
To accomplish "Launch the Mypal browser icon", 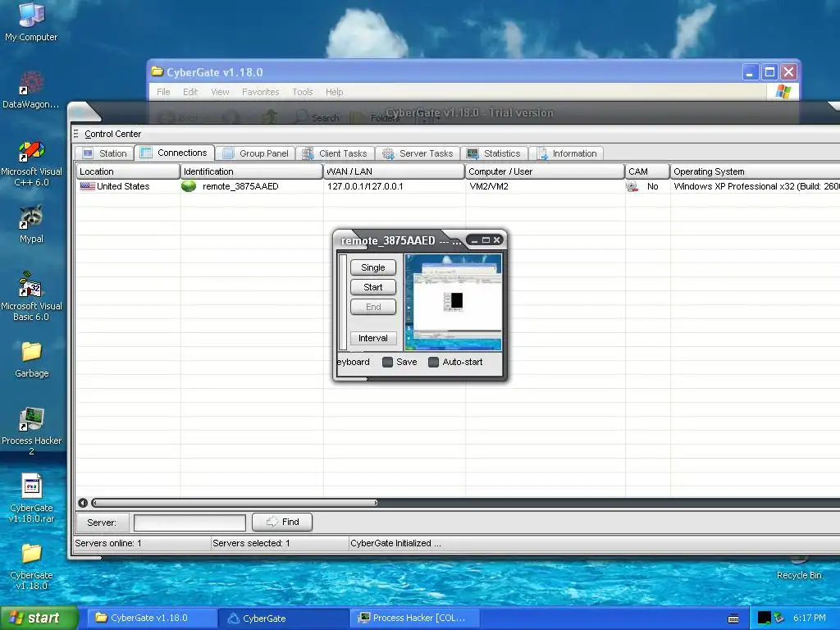I will (x=31, y=224).
